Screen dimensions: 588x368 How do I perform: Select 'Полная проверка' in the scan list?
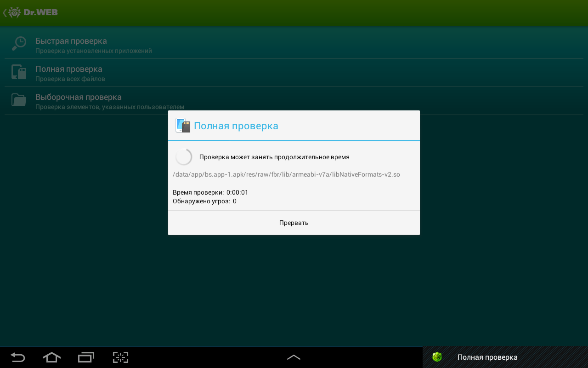pos(69,69)
